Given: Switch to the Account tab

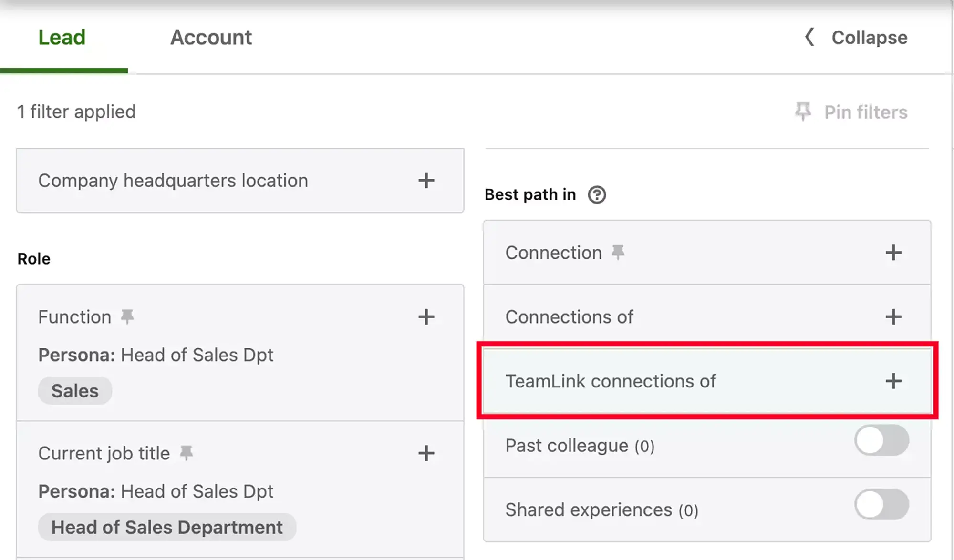Looking at the screenshot, I should coord(210,37).
